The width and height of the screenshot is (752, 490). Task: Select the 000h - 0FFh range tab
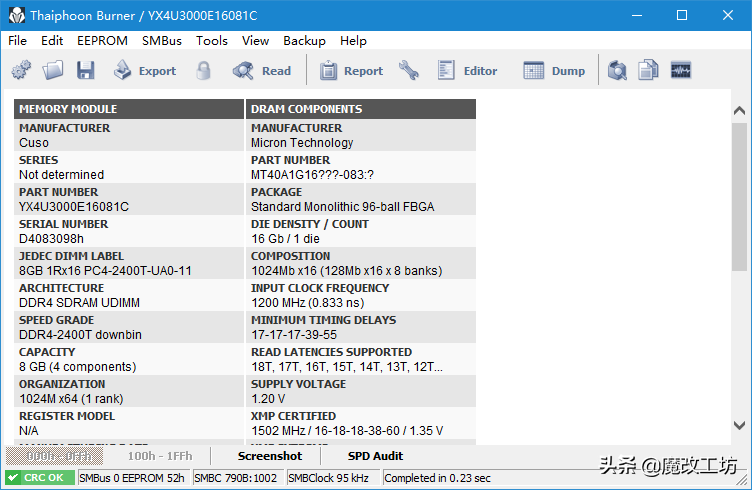click(x=54, y=456)
